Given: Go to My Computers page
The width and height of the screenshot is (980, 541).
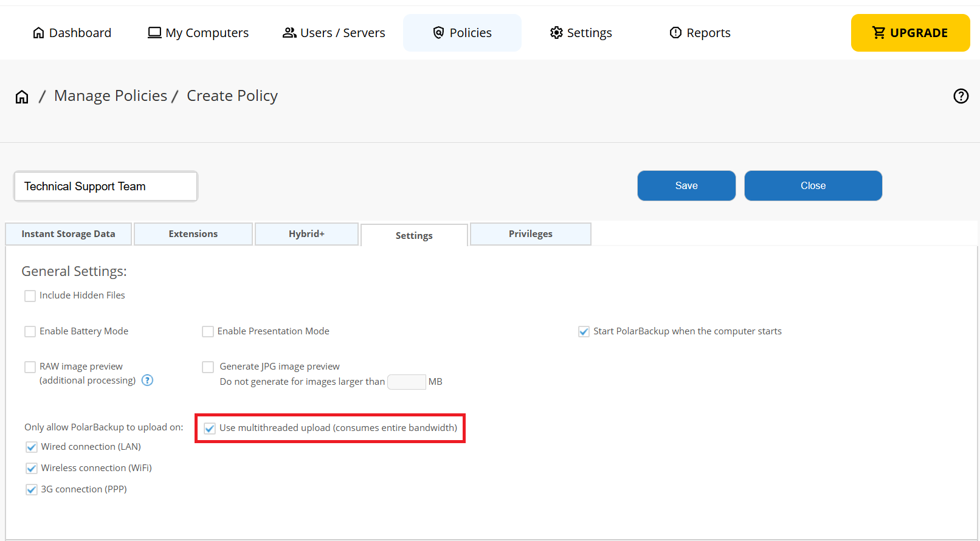Looking at the screenshot, I should [198, 33].
